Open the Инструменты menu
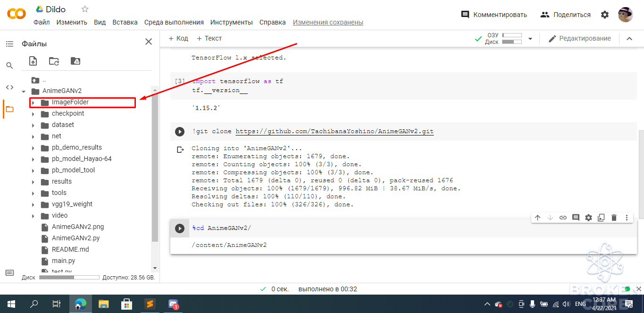Screen dimensions: 644x313 click(x=232, y=22)
